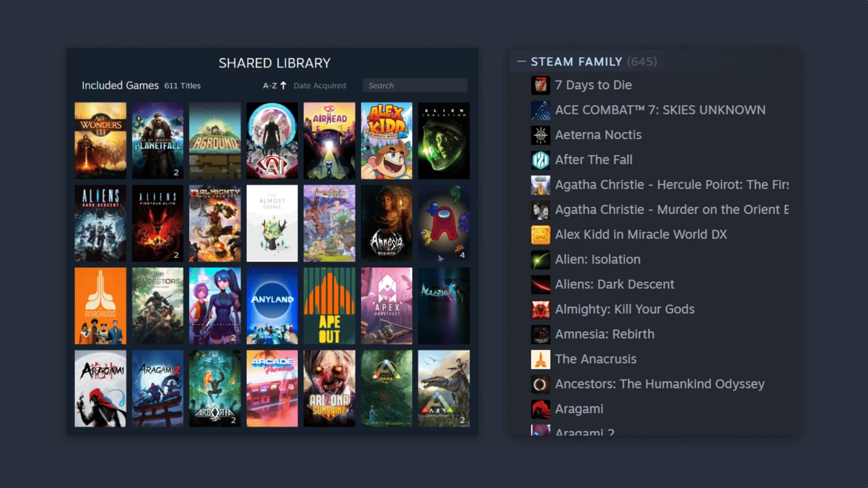Click the ARK: Survival Evolved game icon
Viewport: 868px width, 488px height.
tap(443, 388)
